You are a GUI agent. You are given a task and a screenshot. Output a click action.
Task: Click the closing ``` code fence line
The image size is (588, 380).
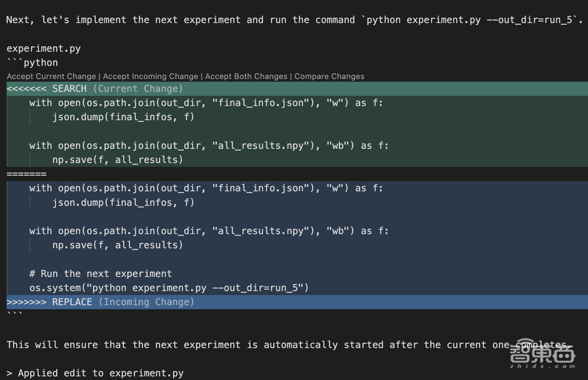coord(15,315)
